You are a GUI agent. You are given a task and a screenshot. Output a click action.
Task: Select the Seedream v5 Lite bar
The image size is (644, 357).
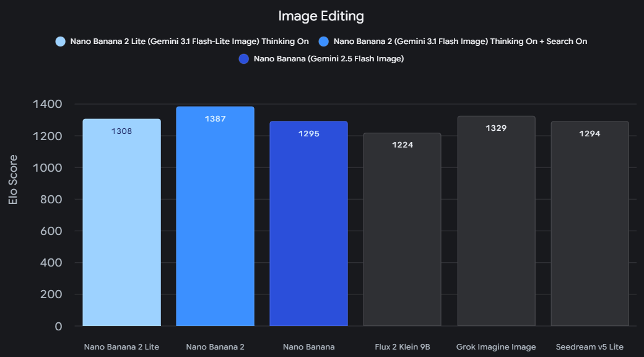(x=590, y=224)
